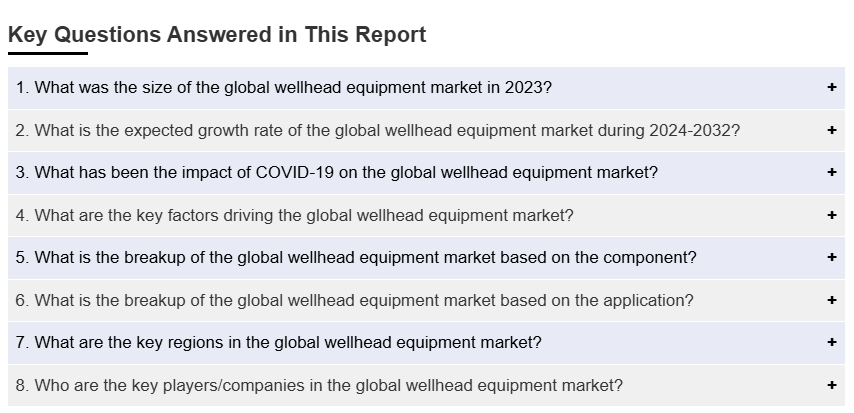Click the underline beneath the section heading
This screenshot has width=854, height=413.
coord(48,53)
